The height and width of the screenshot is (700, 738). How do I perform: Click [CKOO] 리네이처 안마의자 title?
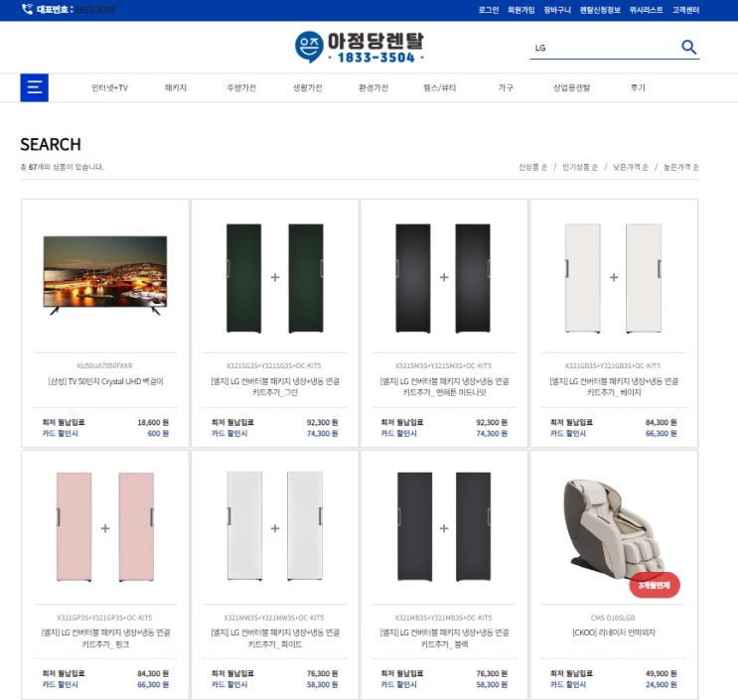pyautogui.click(x=614, y=632)
